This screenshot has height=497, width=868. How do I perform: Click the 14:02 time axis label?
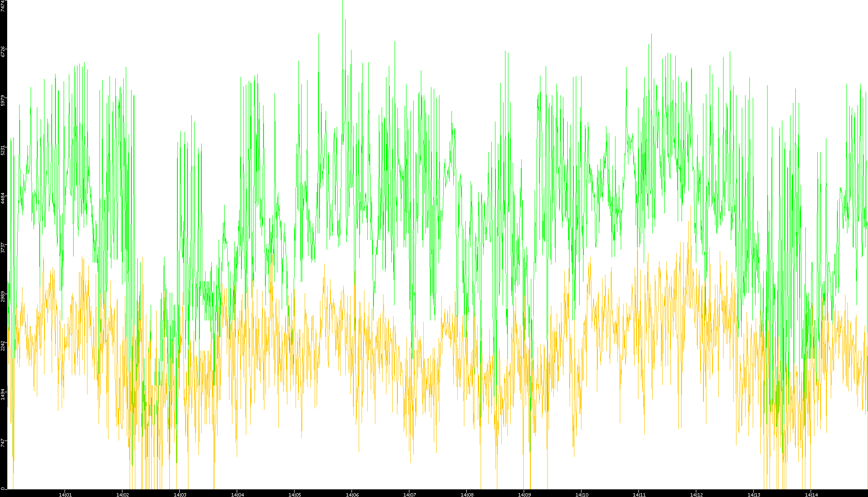[x=122, y=495]
